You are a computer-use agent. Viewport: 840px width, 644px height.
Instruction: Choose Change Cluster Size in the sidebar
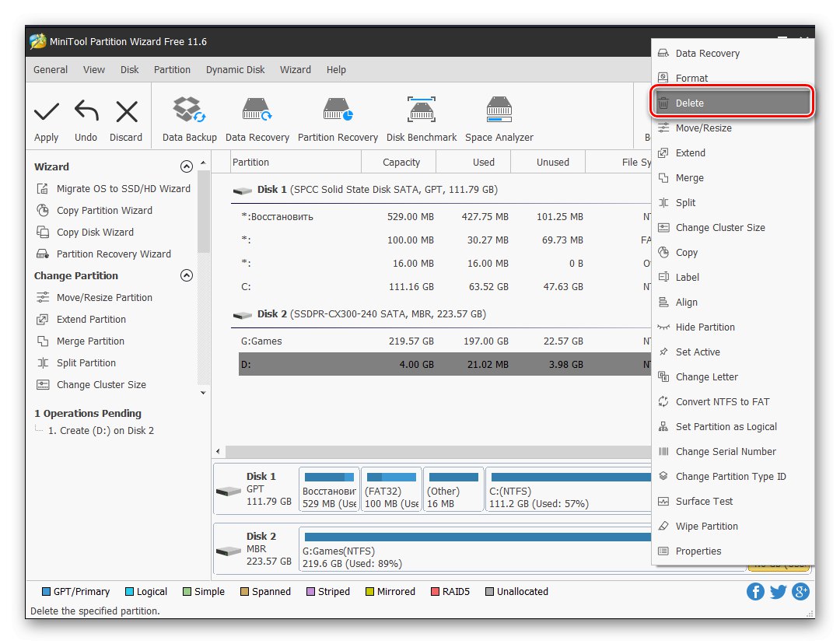91,385
